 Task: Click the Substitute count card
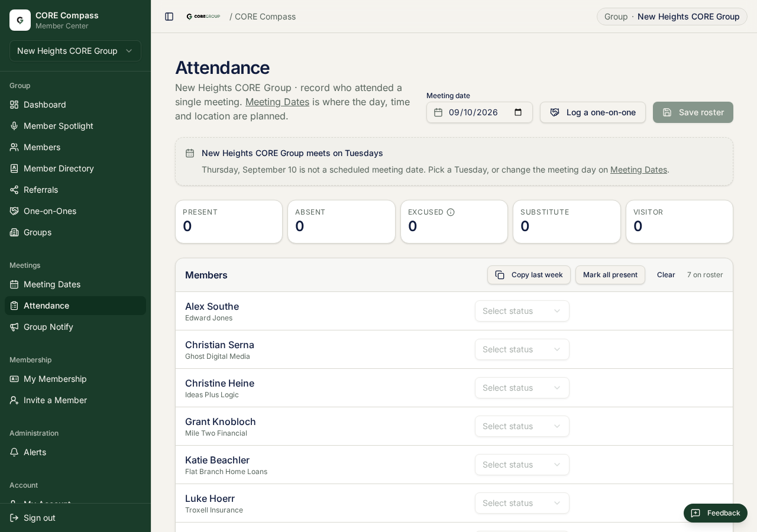567,222
